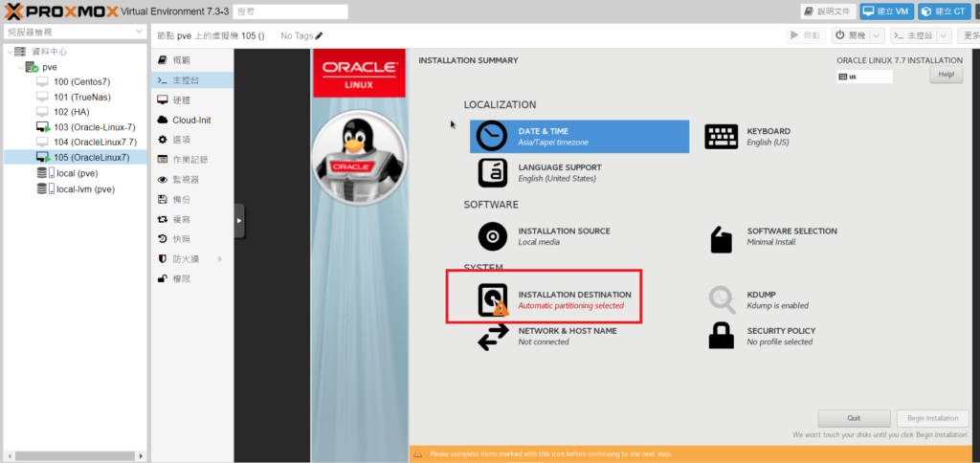Open KDUMP settings icon
980x463 pixels.
[x=721, y=299]
